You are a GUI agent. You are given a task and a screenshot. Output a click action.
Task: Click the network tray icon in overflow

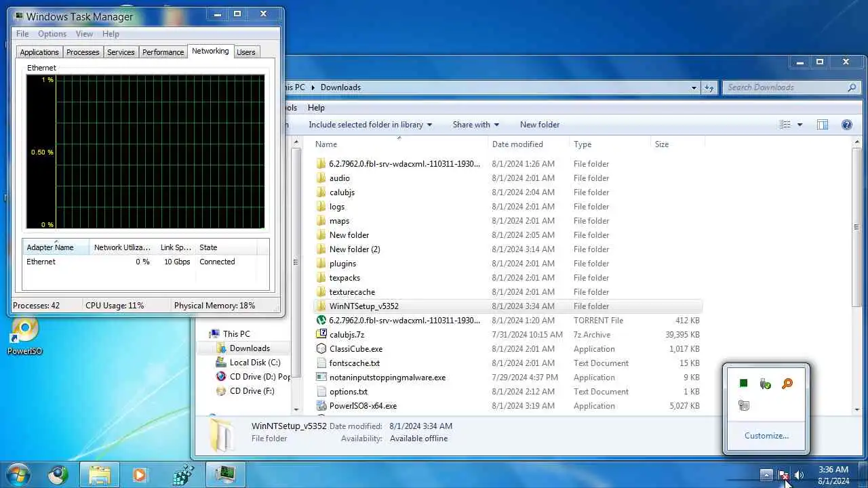[x=743, y=405]
